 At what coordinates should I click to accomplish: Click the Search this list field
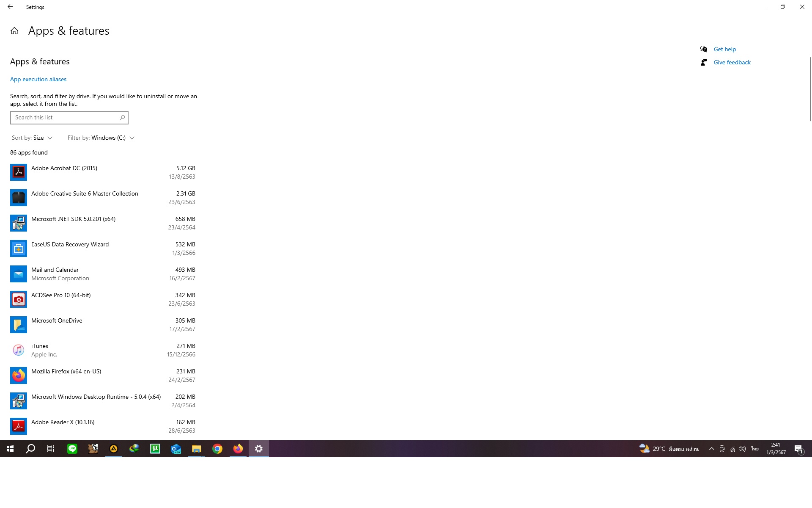coord(69,118)
